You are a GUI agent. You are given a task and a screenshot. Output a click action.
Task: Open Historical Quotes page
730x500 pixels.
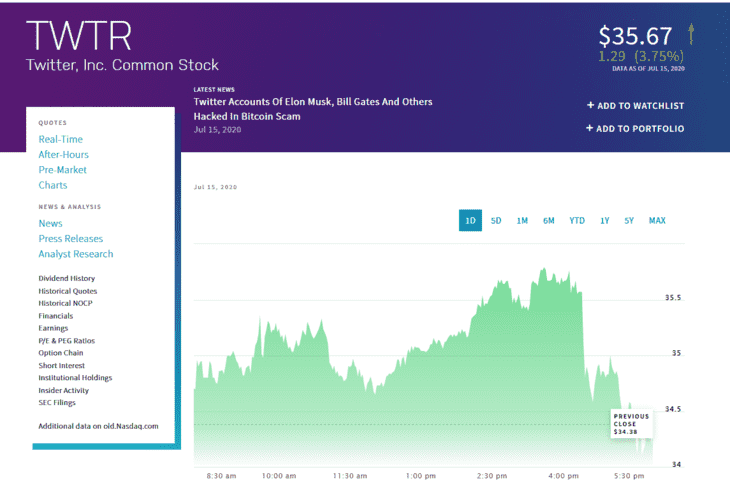[68, 291]
